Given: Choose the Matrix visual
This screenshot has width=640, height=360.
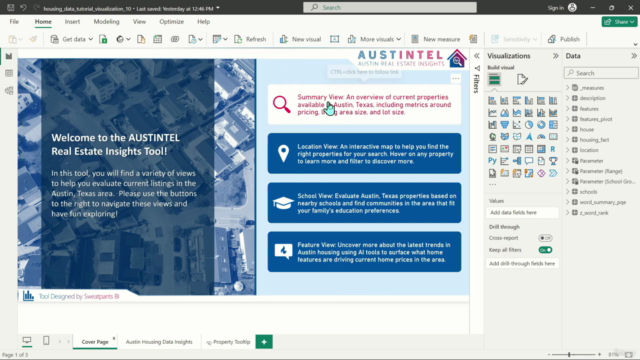Looking at the screenshot, I should pyautogui.click(x=541, y=149).
